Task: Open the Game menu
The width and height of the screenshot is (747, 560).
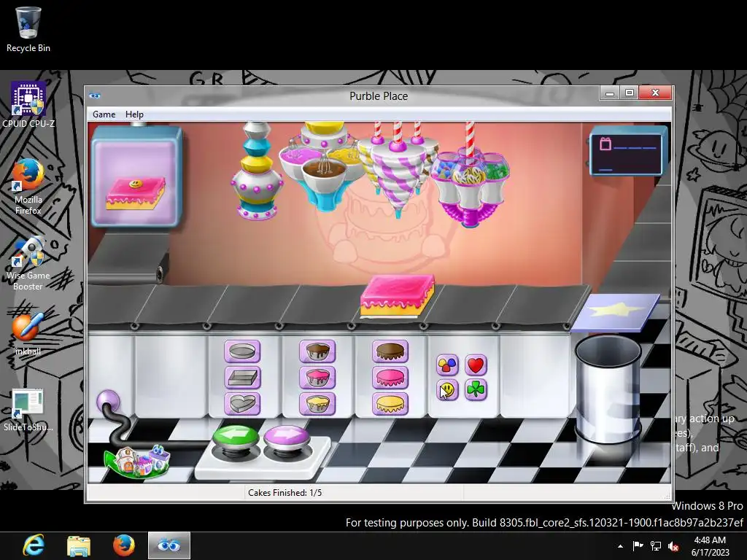Action: (x=104, y=114)
